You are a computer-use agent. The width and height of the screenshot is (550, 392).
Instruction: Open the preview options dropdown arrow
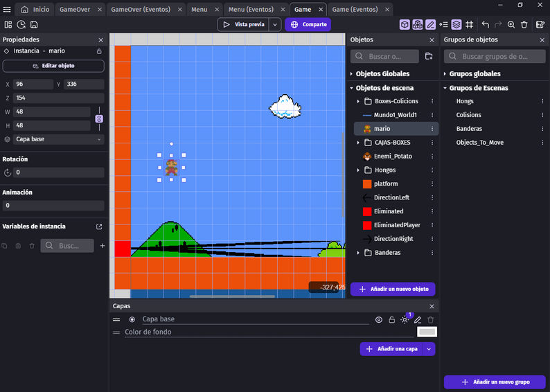pos(275,24)
